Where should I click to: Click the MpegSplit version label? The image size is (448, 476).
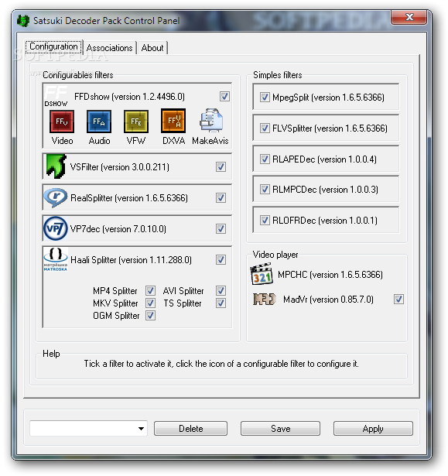click(x=328, y=98)
